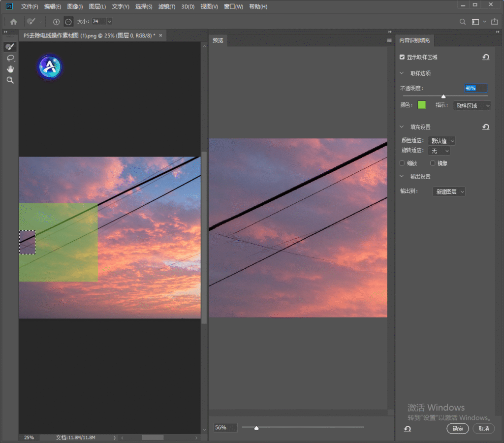Viewport: 504px width, 443px height.
Task: Switch brush to add mode (plus circle)
Action: [56, 22]
